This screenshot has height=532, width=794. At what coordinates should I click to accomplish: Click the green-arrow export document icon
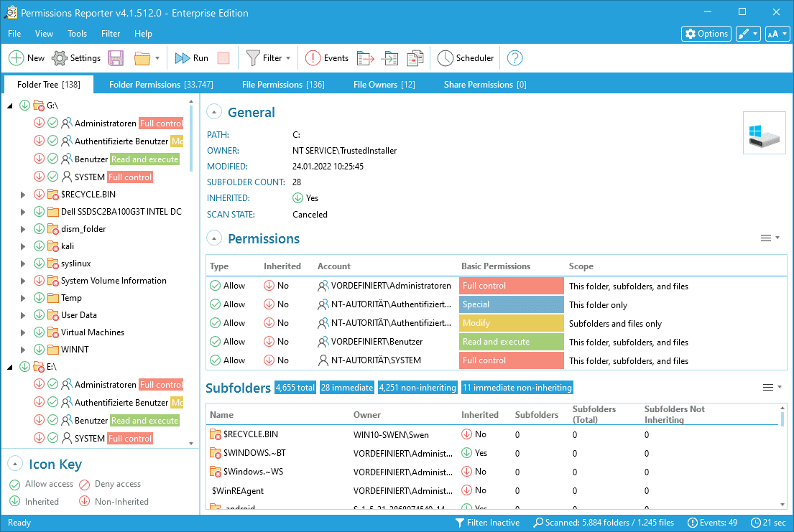pyautogui.click(x=390, y=58)
